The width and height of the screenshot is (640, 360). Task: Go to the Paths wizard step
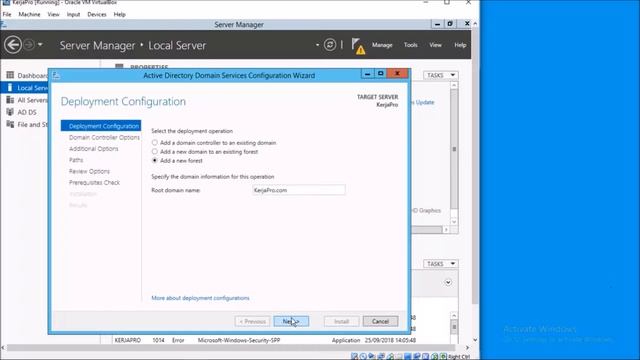point(76,160)
